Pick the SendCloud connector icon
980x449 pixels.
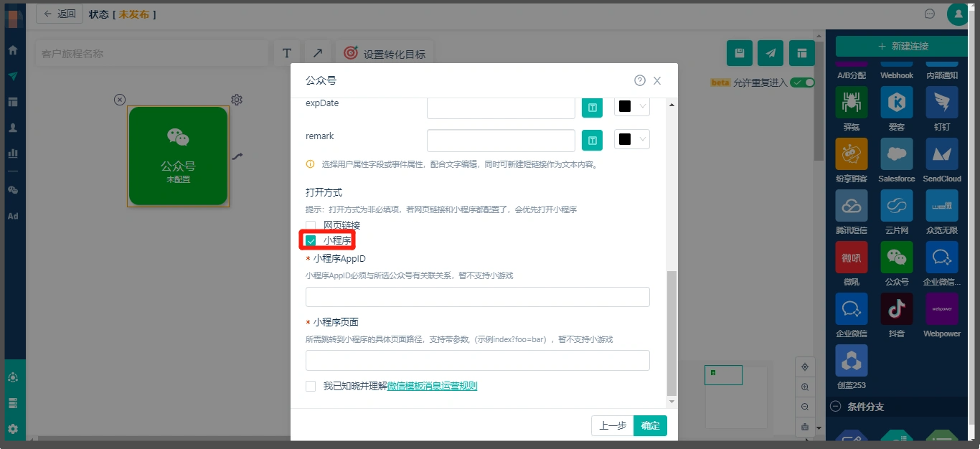point(942,154)
